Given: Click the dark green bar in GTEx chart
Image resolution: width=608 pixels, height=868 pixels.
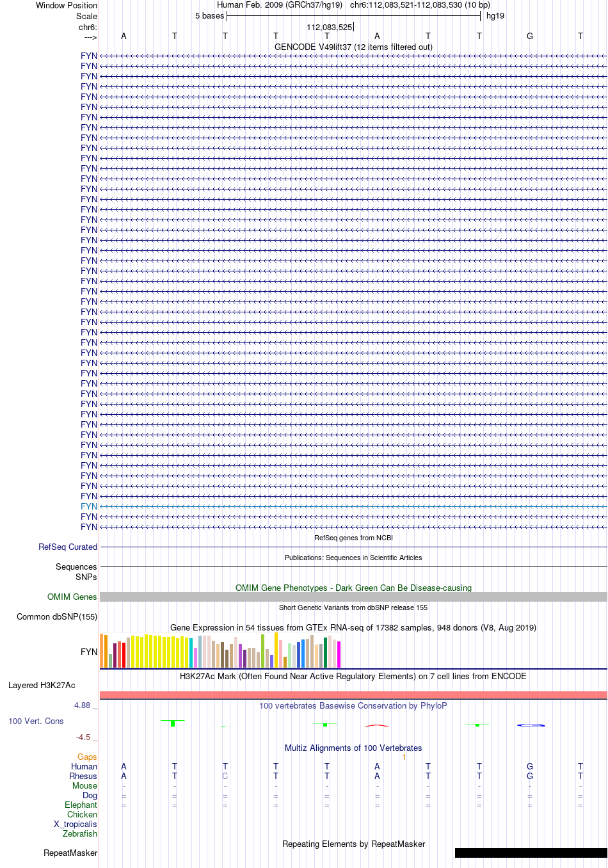Looking at the screenshot, I should (x=326, y=653).
